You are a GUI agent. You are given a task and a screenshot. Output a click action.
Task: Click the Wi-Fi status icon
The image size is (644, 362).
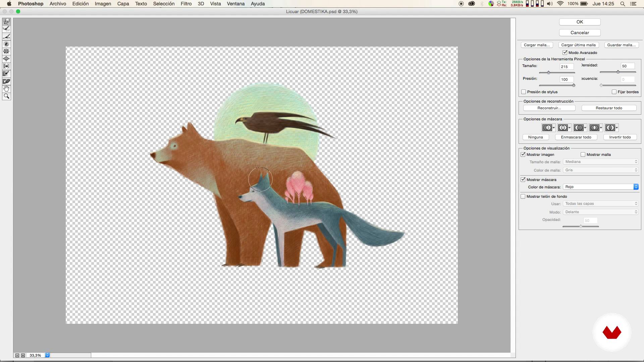(x=560, y=4)
